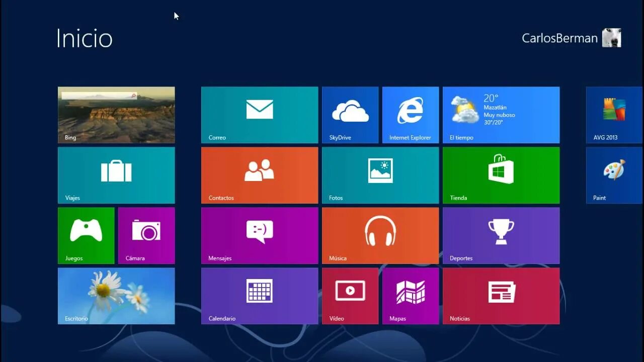644x362 pixels.
Task: Open the Mensajes chat tile
Action: pyautogui.click(x=260, y=236)
